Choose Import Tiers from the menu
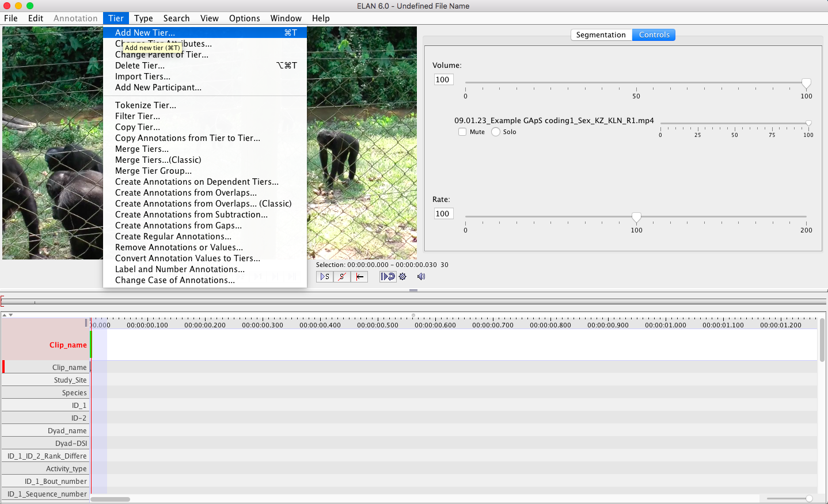 [142, 76]
